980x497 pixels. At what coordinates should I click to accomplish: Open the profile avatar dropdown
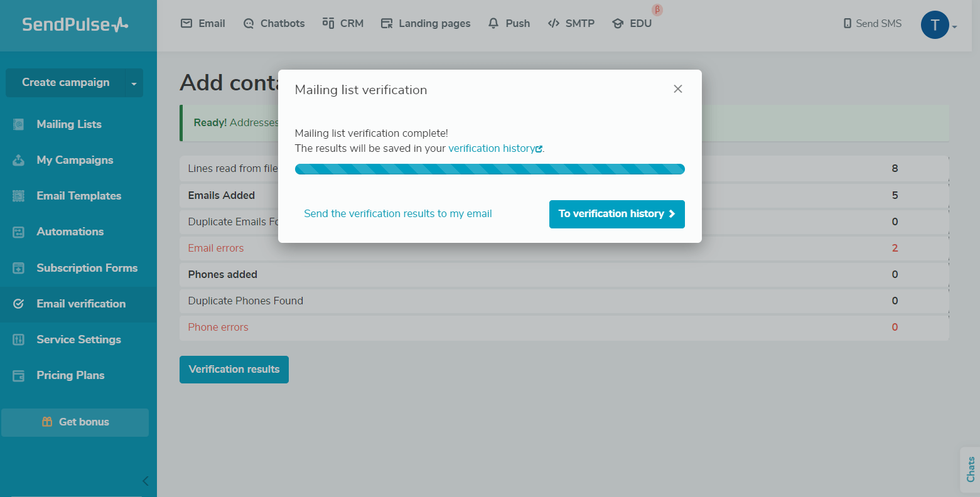(x=935, y=24)
